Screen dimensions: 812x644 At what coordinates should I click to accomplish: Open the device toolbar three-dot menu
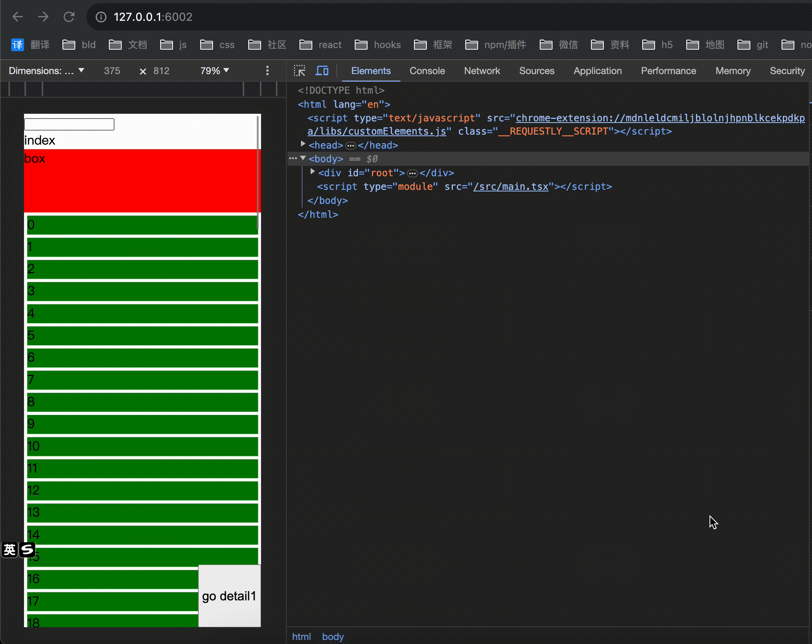point(267,71)
